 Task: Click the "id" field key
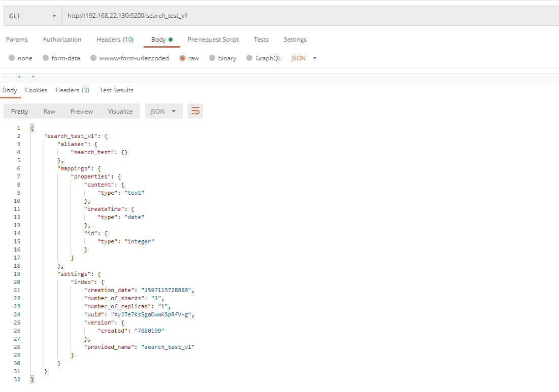[91, 233]
